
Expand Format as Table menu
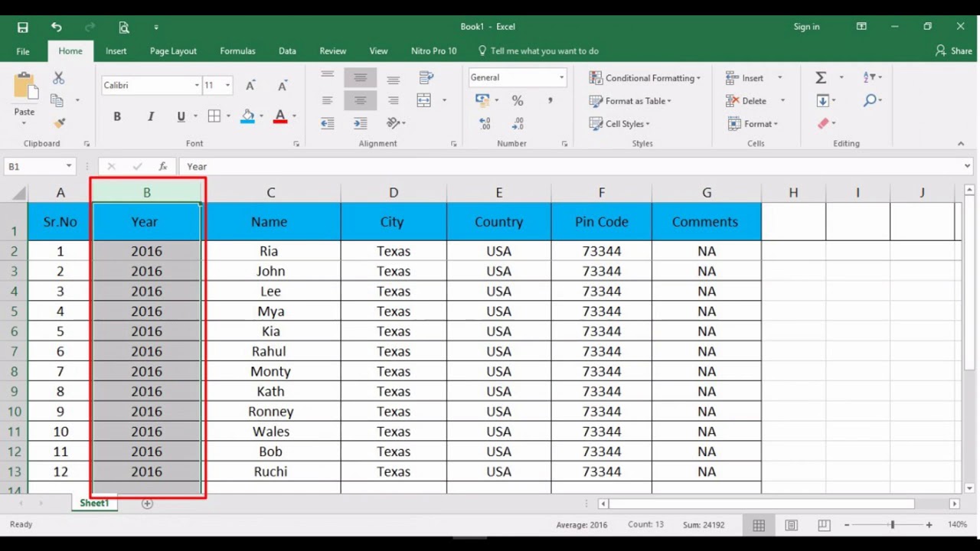630,100
